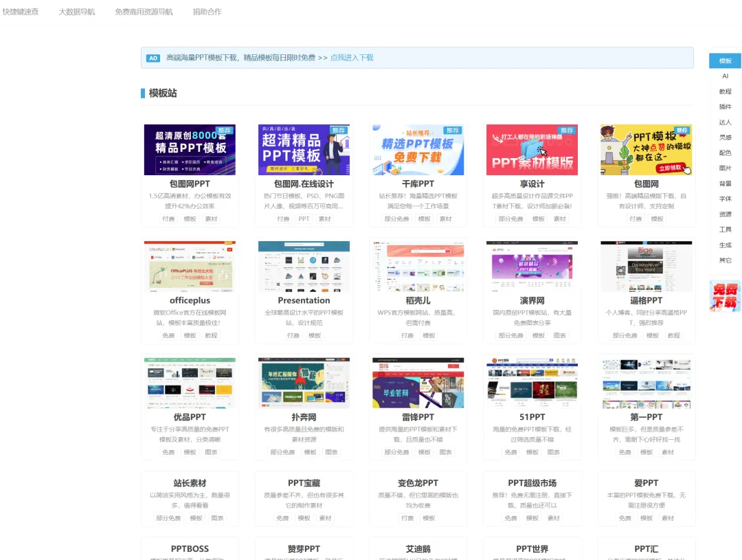
Task: Open the 51PPT site thumbnail
Action: [x=532, y=383]
